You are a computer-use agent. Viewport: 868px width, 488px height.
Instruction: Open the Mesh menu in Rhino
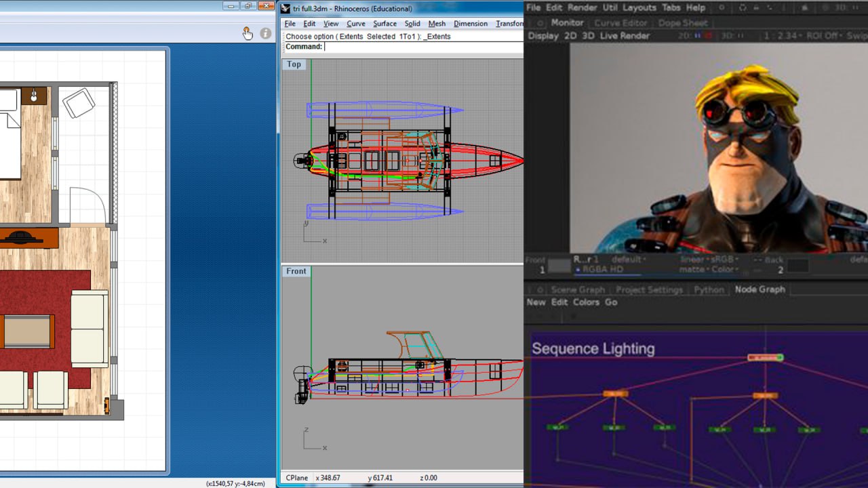(x=437, y=24)
